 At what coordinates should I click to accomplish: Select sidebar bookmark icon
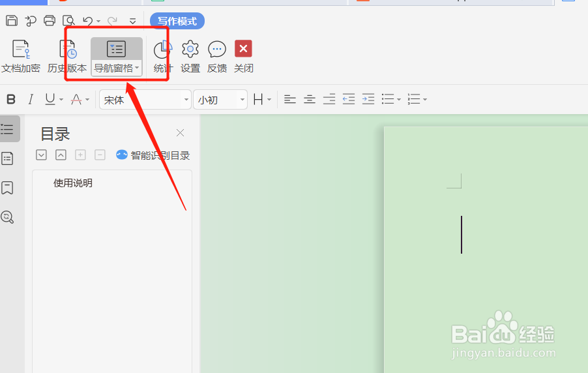[x=8, y=188]
